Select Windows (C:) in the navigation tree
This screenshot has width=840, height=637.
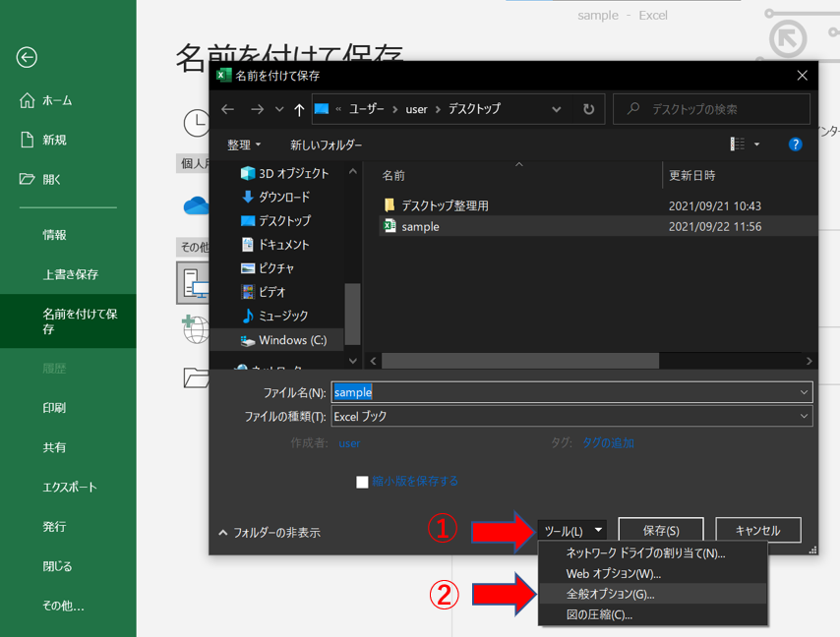292,340
